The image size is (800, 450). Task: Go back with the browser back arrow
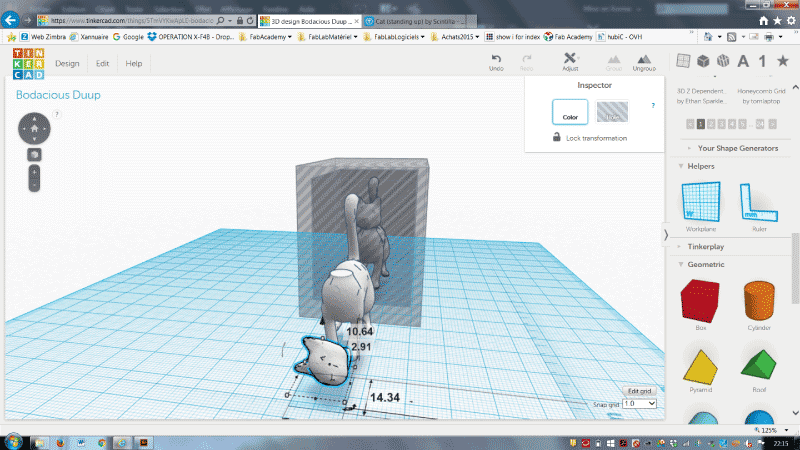coord(10,20)
